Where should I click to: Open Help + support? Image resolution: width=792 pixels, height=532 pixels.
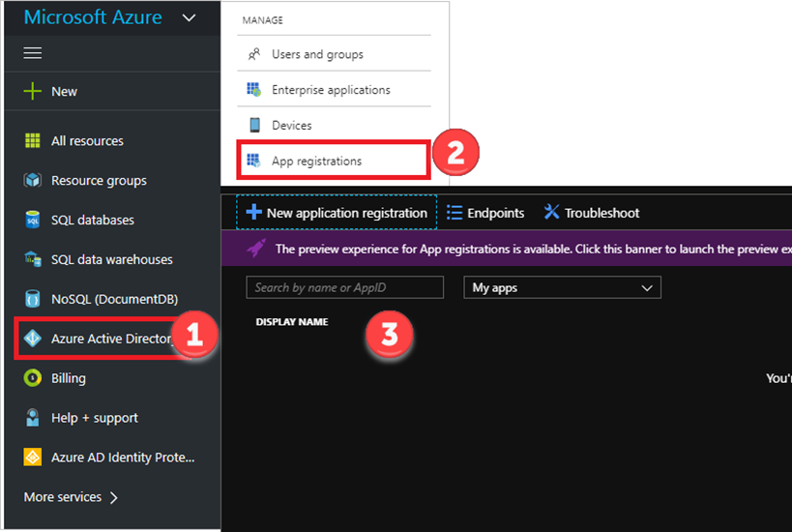point(112,418)
